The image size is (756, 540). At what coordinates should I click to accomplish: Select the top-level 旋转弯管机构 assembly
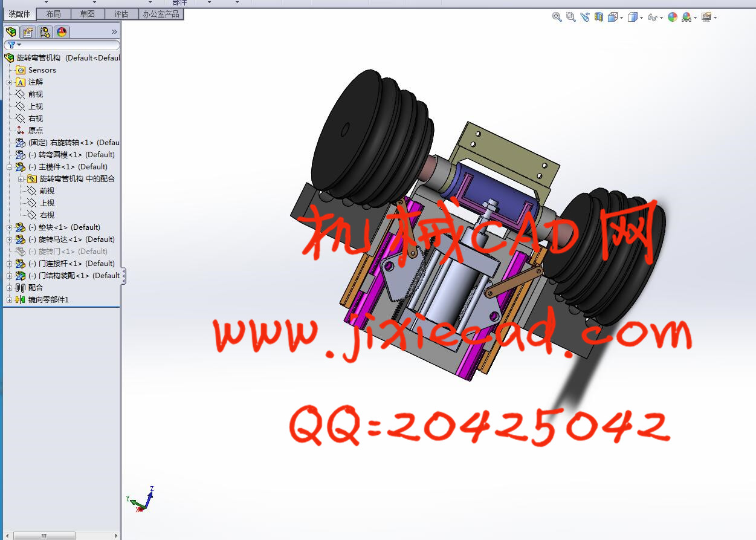[x=62, y=58]
